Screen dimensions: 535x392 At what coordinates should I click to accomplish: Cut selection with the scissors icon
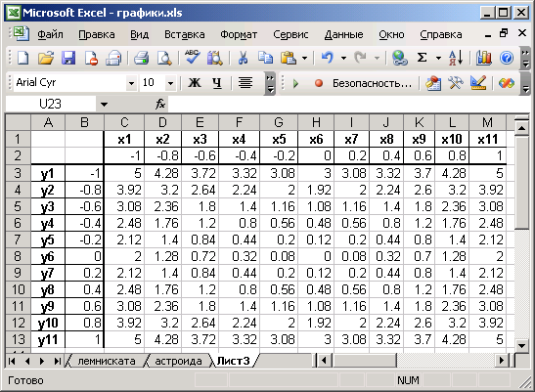(243, 58)
